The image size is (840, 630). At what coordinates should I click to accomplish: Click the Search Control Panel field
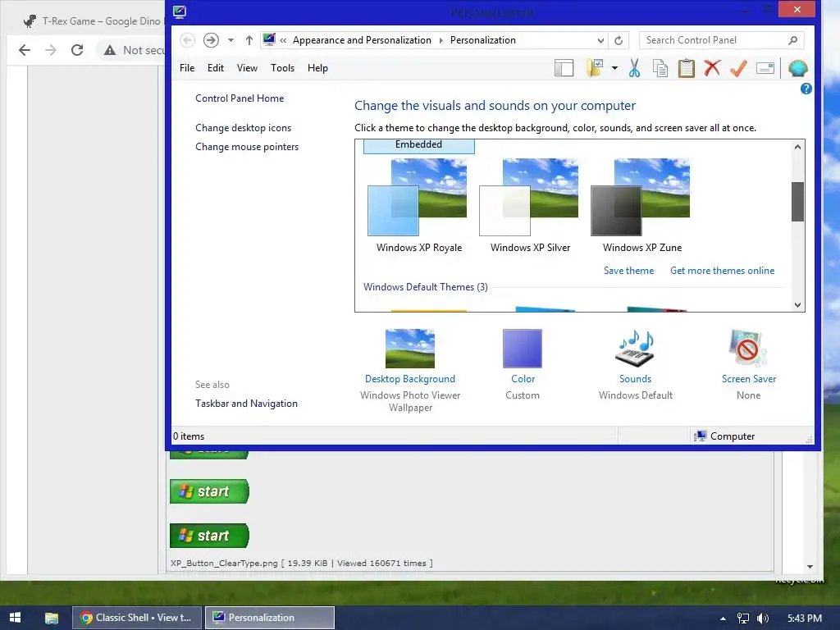point(721,40)
